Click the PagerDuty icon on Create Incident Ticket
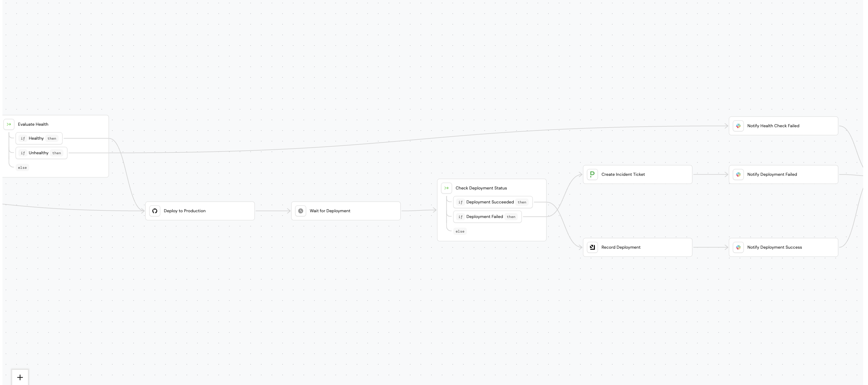The width and height of the screenshot is (868, 385). [592, 174]
